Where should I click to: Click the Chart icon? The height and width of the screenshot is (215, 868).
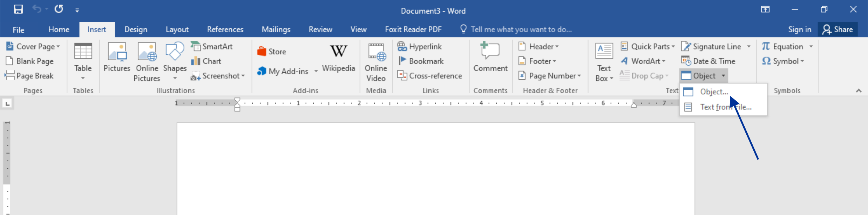pyautogui.click(x=196, y=61)
